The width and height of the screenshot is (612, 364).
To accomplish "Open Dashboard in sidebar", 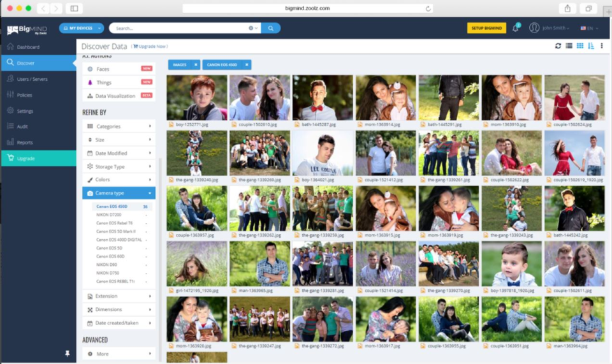I will 39,47.
